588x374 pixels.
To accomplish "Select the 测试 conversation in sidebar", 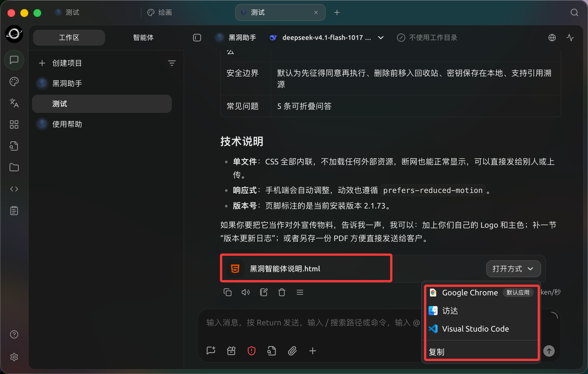I will coord(102,104).
